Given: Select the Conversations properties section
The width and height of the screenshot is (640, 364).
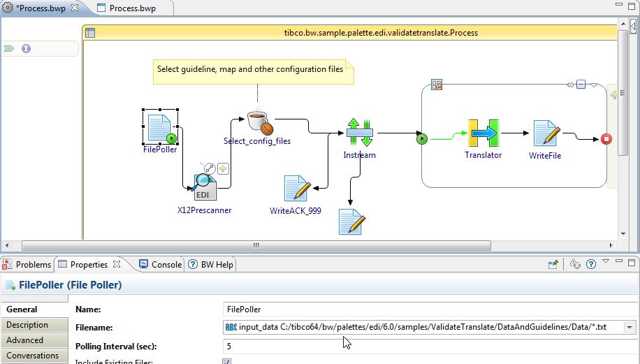Looking at the screenshot, I should click(34, 356).
